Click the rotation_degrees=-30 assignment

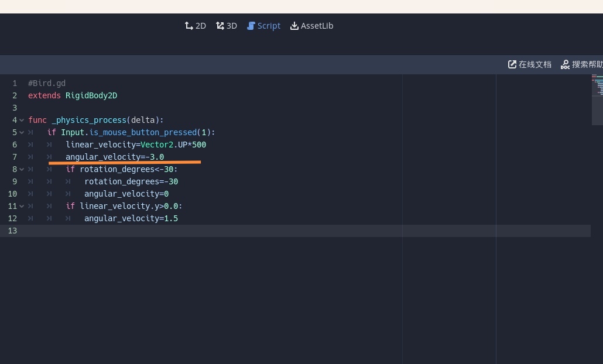point(131,182)
